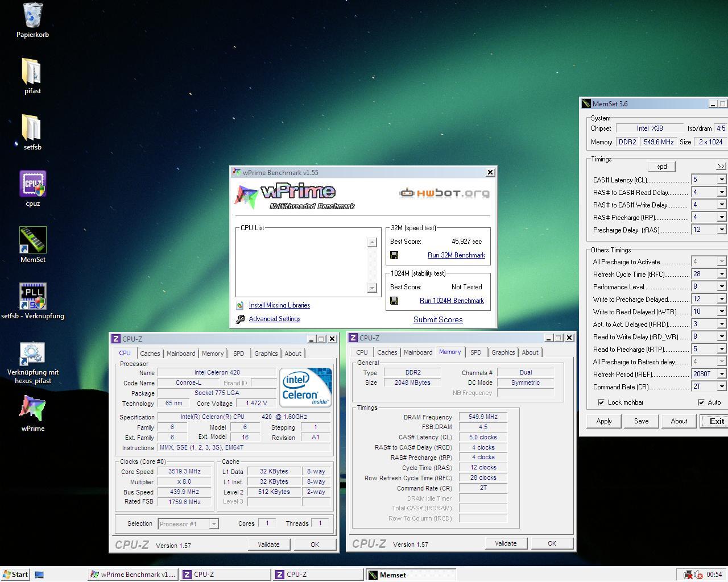Click the save icon for 32M benchmark
Viewport: 728px width, 582px height.
point(394,255)
